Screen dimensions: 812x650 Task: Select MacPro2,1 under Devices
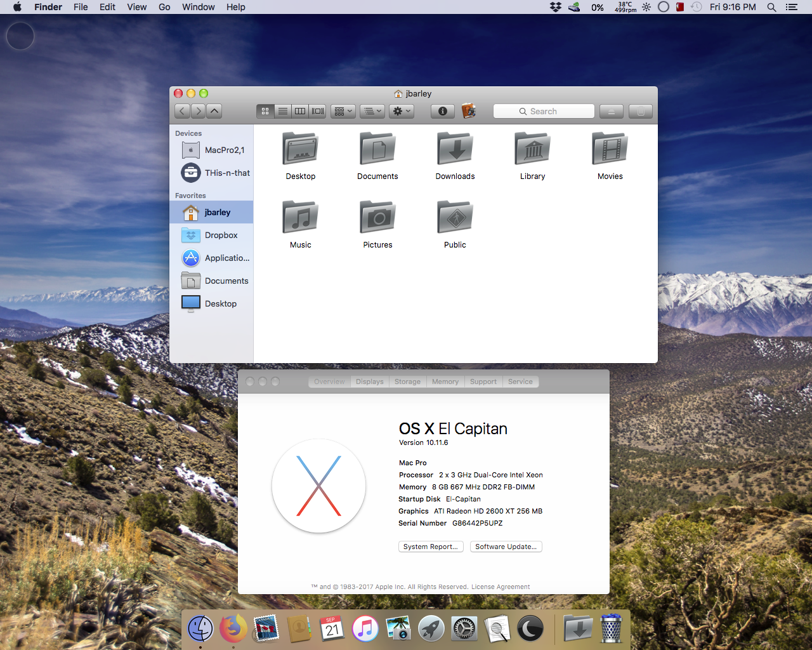[x=213, y=150]
